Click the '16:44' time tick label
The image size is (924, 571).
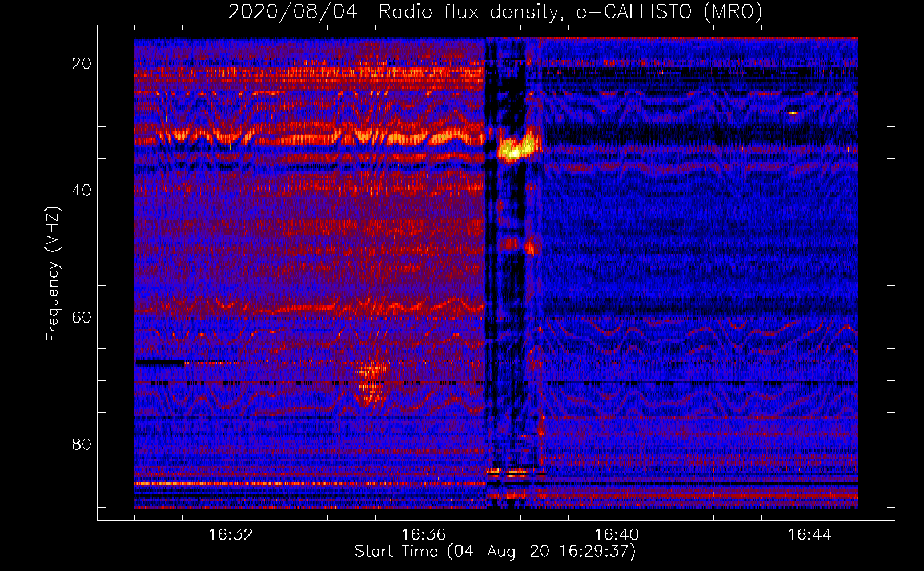point(810,535)
